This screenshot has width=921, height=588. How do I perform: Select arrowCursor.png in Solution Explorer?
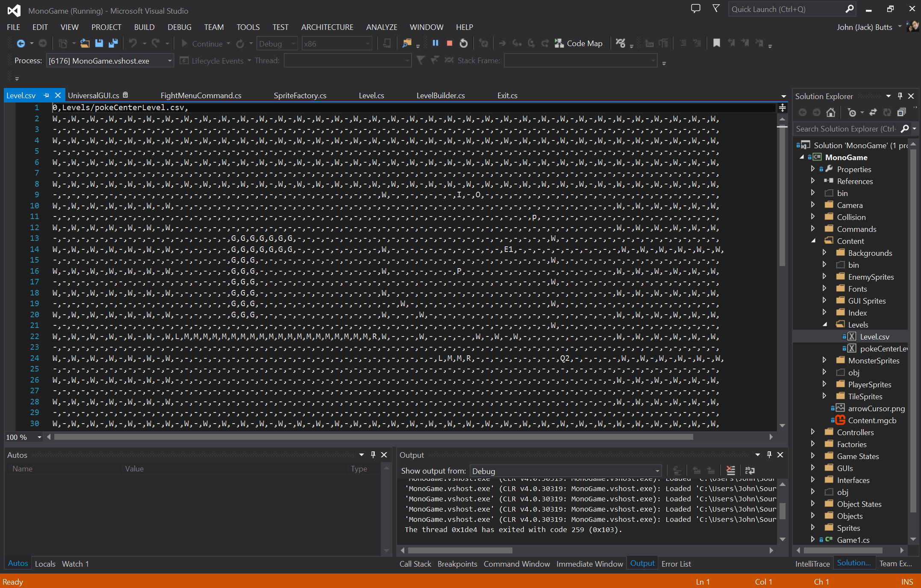877,408
